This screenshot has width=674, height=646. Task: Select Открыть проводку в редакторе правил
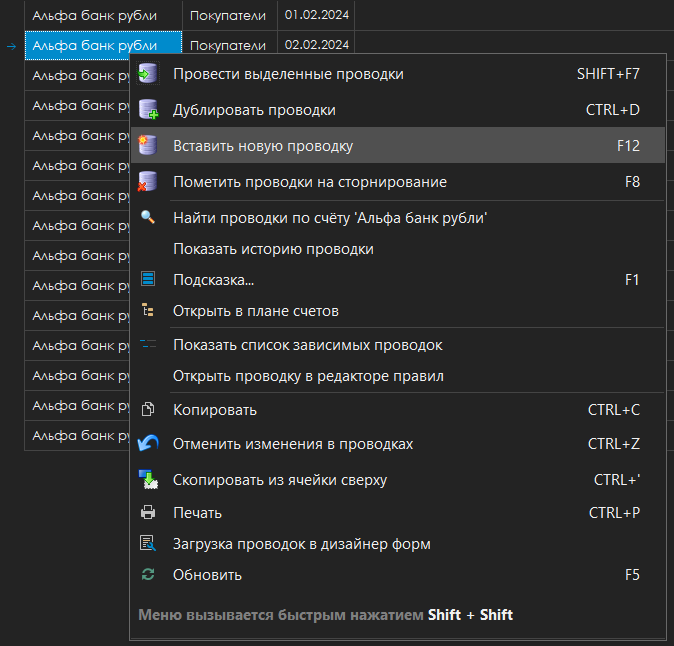(398, 376)
